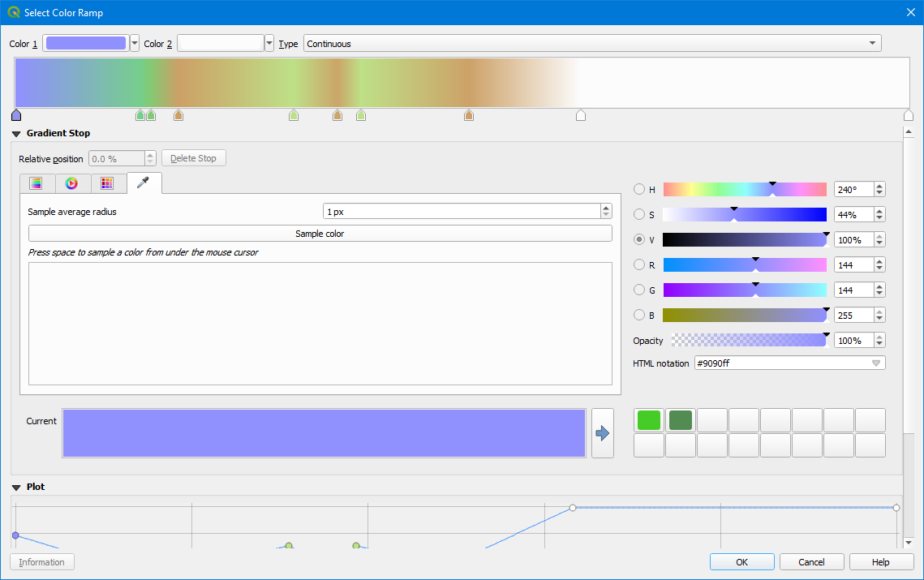This screenshot has height=580, width=924.
Task: Click the Sample average radius field
Action: (x=462, y=211)
